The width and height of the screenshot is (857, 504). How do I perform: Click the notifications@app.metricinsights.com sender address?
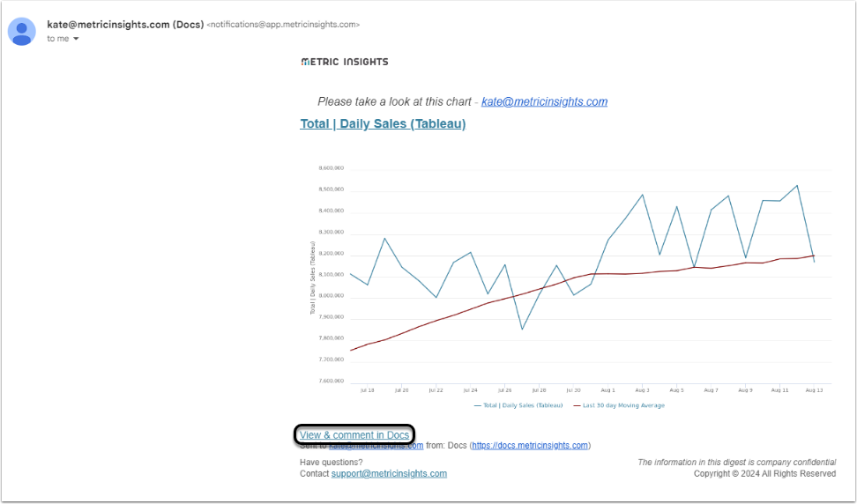[x=282, y=25]
